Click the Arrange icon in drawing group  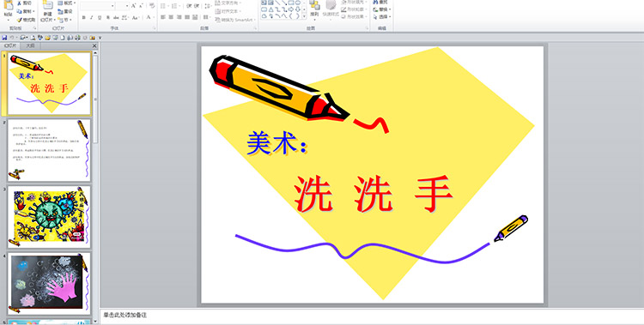(314, 5)
